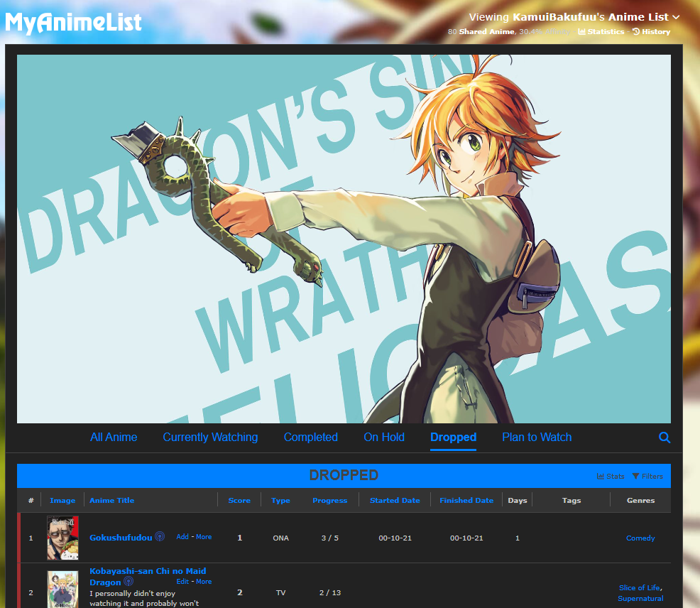Select the Dropped tab

(x=453, y=437)
